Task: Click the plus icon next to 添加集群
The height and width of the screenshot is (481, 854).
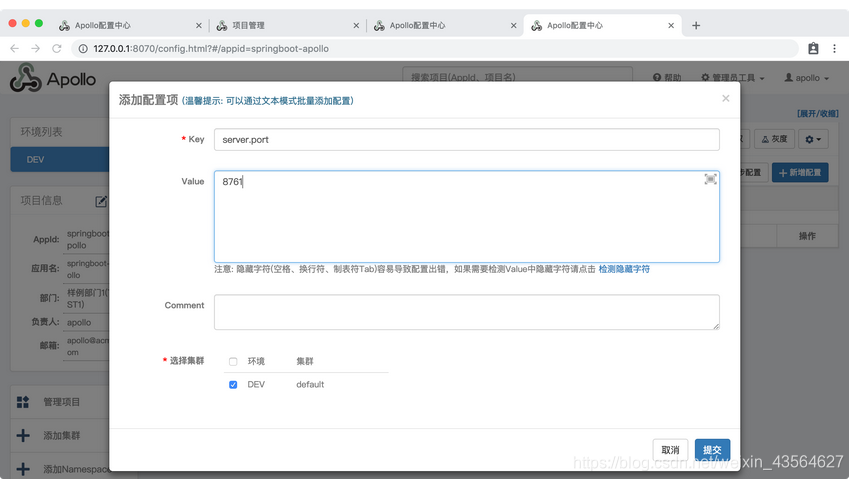Action: (x=23, y=435)
